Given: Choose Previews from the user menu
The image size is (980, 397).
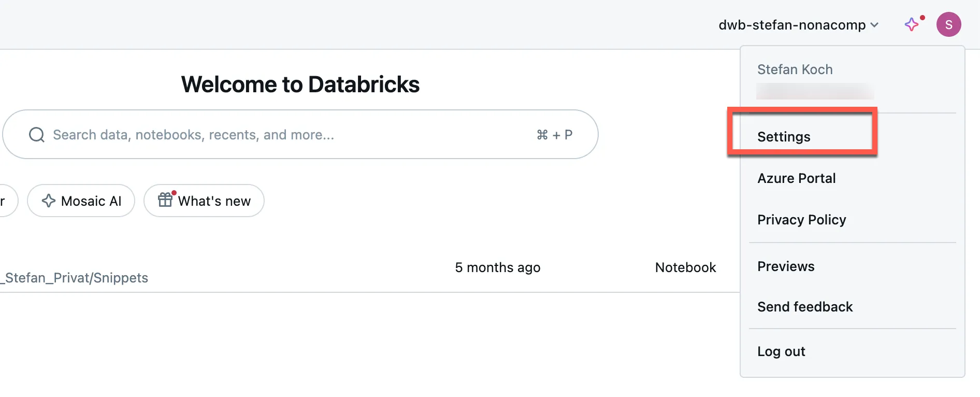Looking at the screenshot, I should tap(786, 266).
